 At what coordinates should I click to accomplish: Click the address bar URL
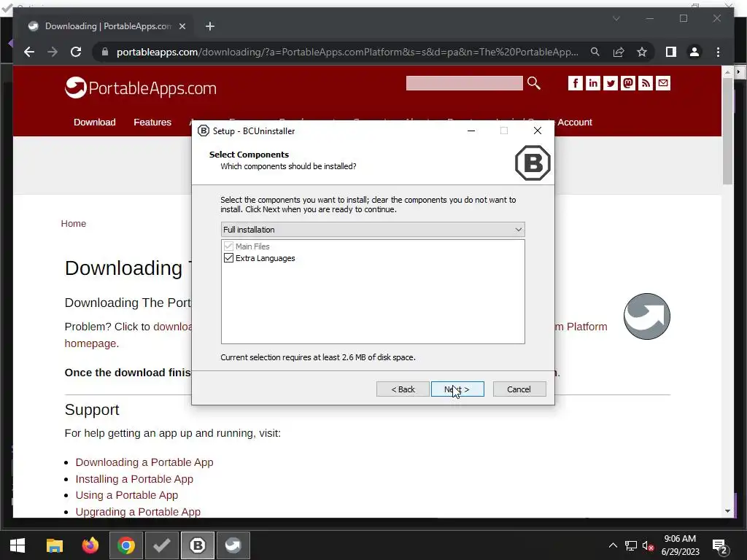[x=347, y=52]
